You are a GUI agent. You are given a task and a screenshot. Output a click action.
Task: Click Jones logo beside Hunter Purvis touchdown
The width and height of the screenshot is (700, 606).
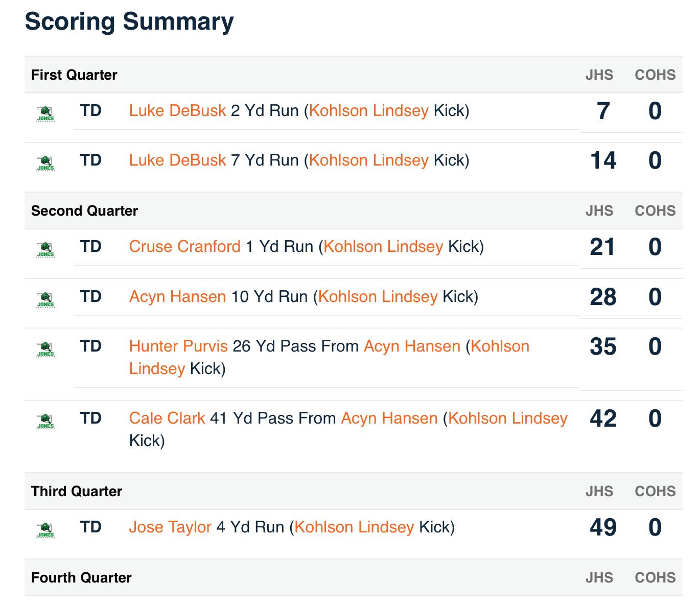pyautogui.click(x=45, y=348)
